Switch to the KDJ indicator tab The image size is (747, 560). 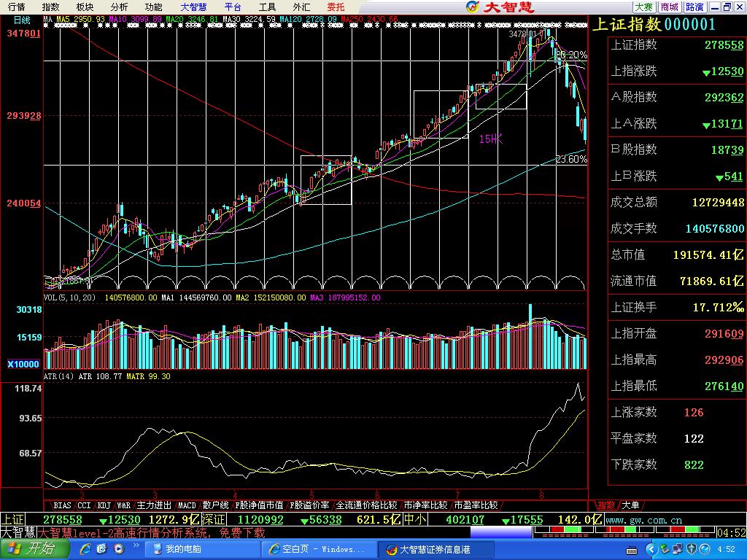104,505
